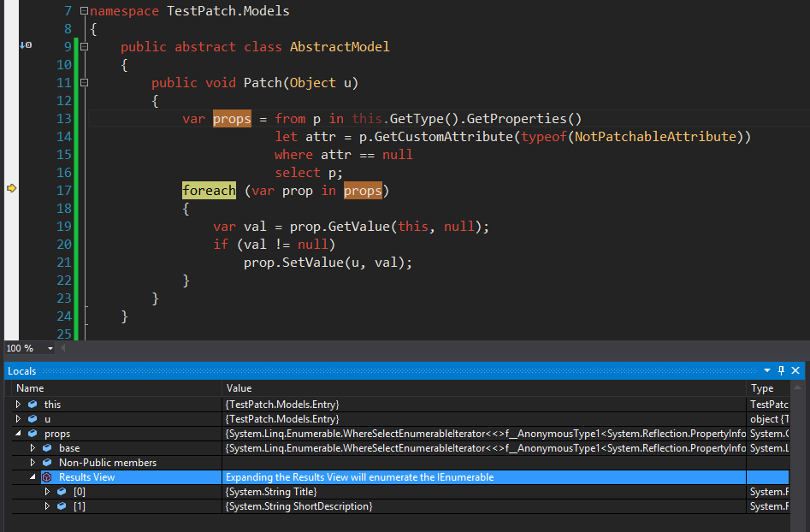The image size is (810, 532).
Task: Click the cube icon next to variable this
Action: [32, 405]
